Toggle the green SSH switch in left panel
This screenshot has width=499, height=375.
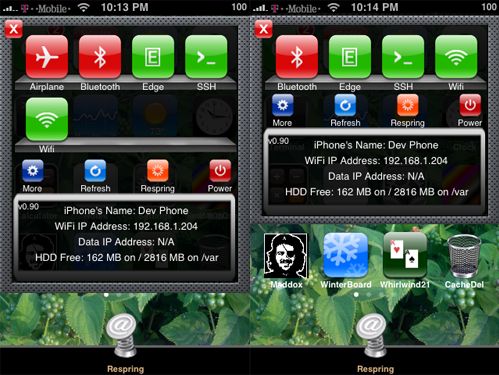(x=206, y=57)
